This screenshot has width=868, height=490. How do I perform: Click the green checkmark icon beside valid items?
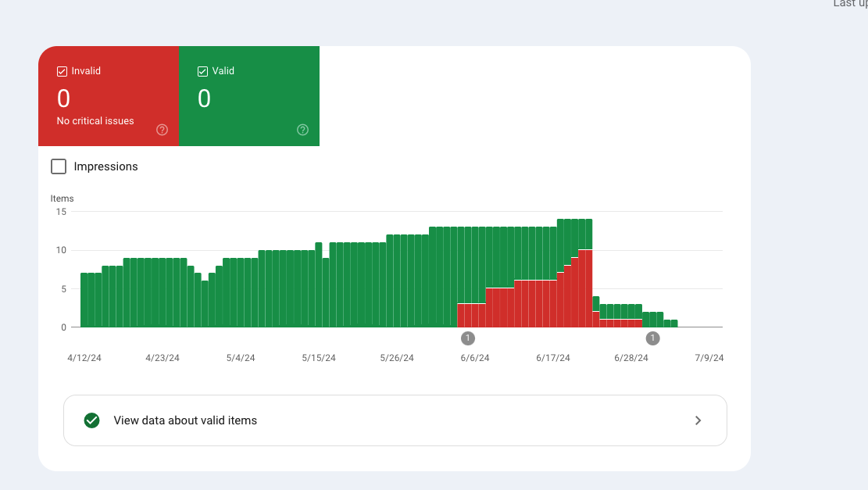[x=91, y=420]
